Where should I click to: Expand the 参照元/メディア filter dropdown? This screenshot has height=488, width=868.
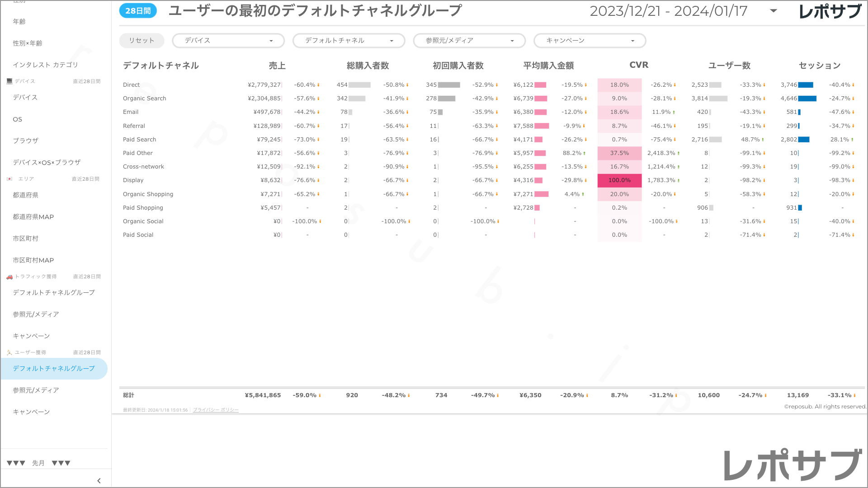469,41
